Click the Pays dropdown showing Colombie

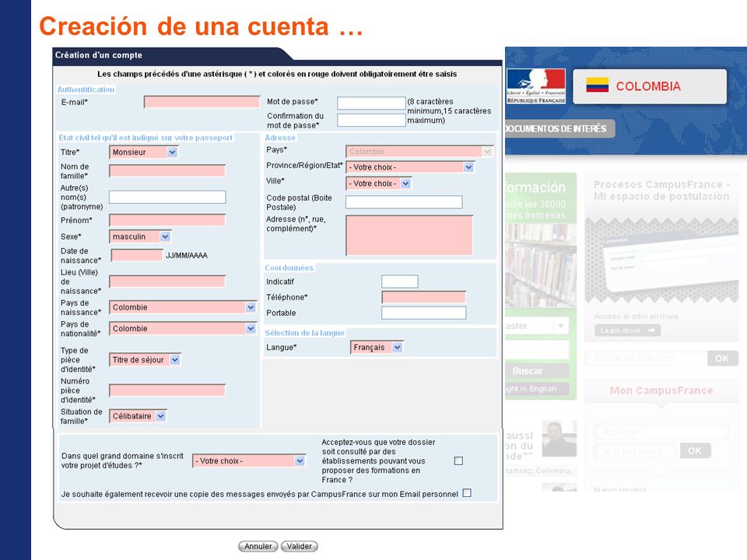coord(419,152)
